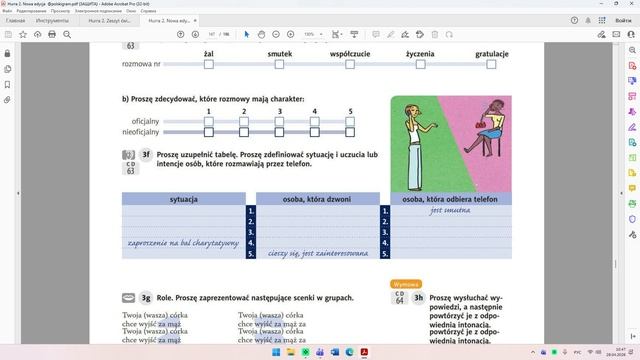Check the gratulacje box in rozmowa nr row
Image resolution: width=640 pixels, height=360 pixels.
[x=491, y=64]
